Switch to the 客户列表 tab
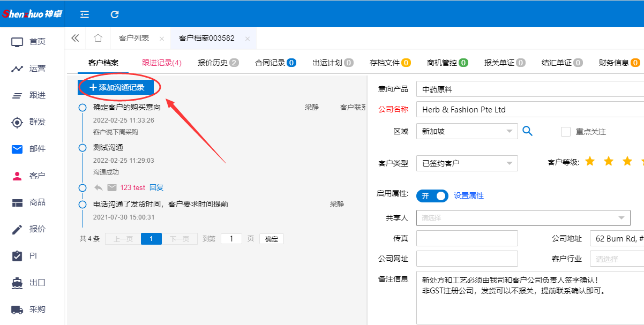The image size is (644, 325). 134,39
